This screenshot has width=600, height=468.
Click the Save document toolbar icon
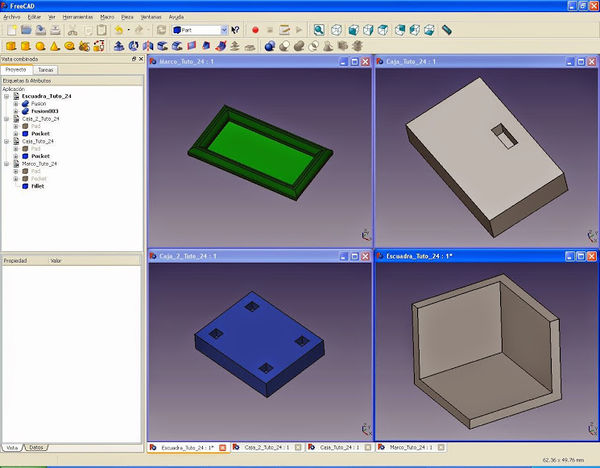click(x=39, y=30)
